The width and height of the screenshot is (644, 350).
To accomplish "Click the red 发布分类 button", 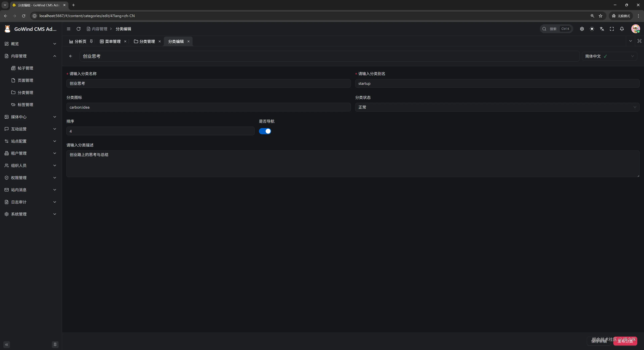I will pos(625,341).
